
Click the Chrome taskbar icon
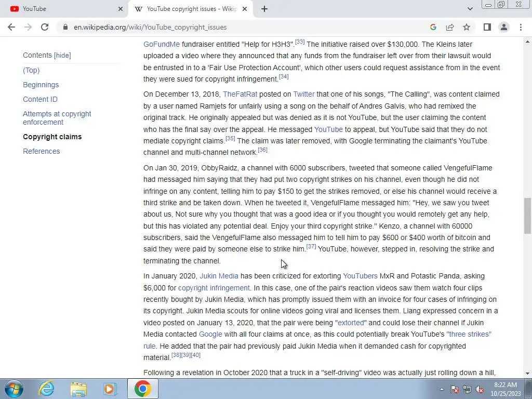tap(142, 389)
